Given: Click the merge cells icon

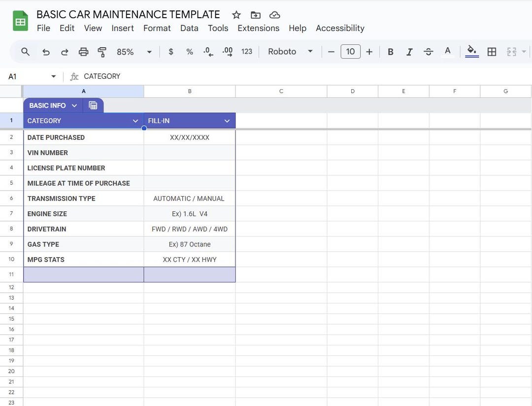Looking at the screenshot, I should point(511,52).
